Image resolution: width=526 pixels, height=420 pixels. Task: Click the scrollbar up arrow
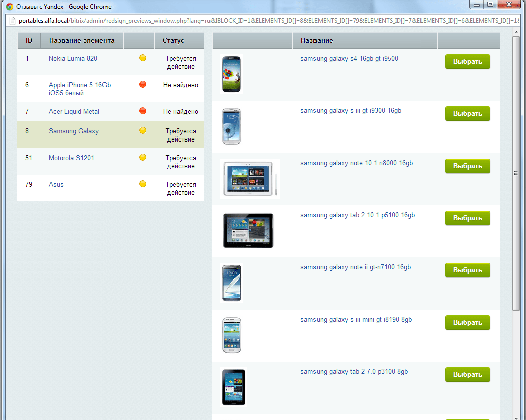pyautogui.click(x=516, y=32)
